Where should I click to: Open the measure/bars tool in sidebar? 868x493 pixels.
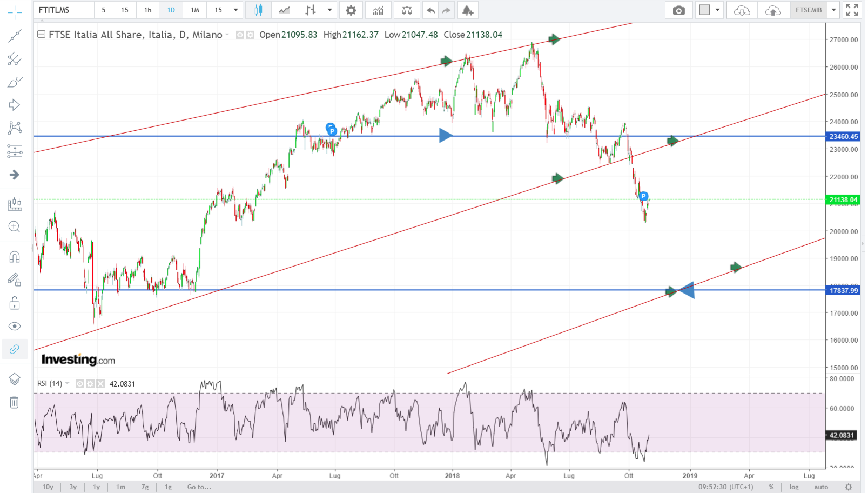coord(15,204)
